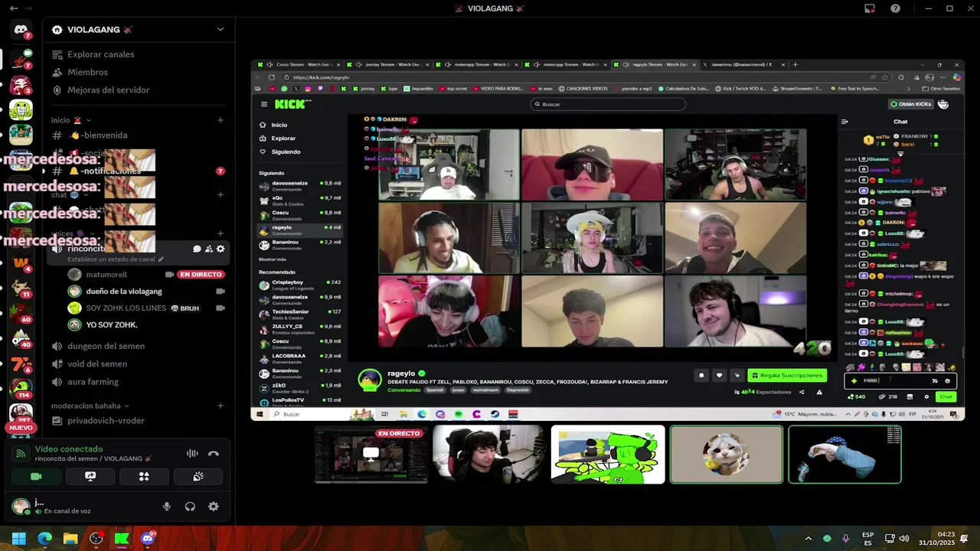The width and height of the screenshot is (980, 551).
Task: Join aura farming voice channel
Action: point(93,382)
